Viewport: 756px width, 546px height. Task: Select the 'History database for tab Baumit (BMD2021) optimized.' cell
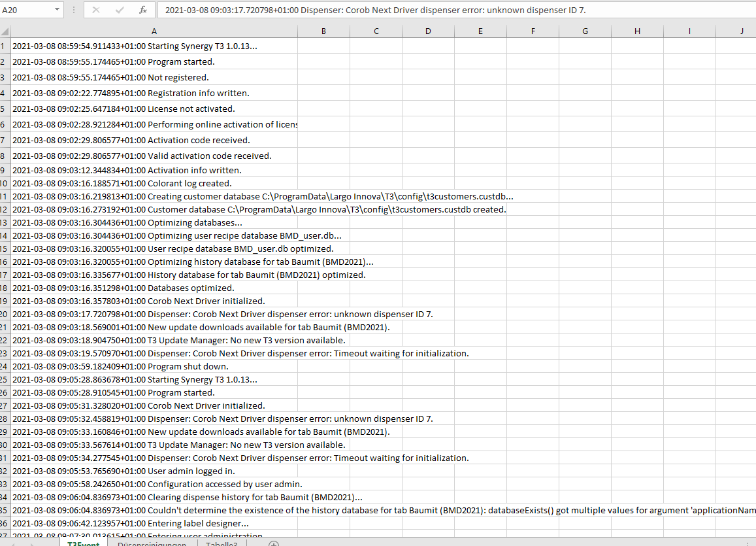point(154,275)
